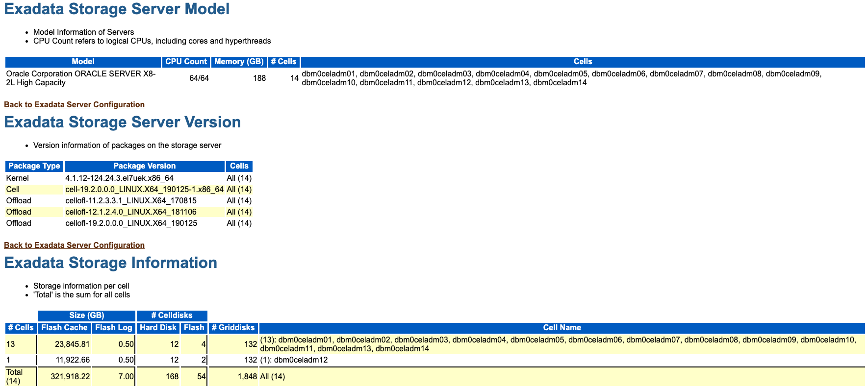Click the Version information of packages bullet

point(127,146)
